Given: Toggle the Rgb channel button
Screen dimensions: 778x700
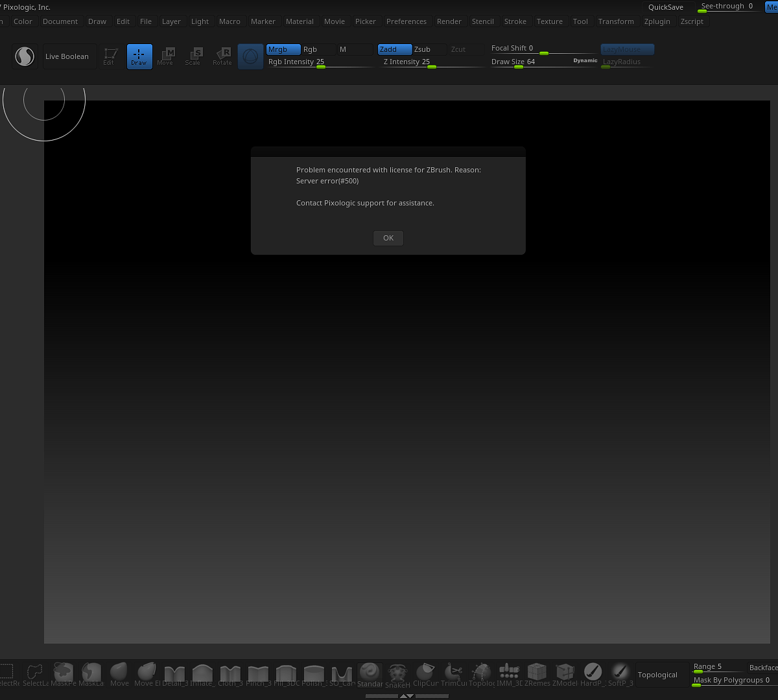Looking at the screenshot, I should point(318,49).
